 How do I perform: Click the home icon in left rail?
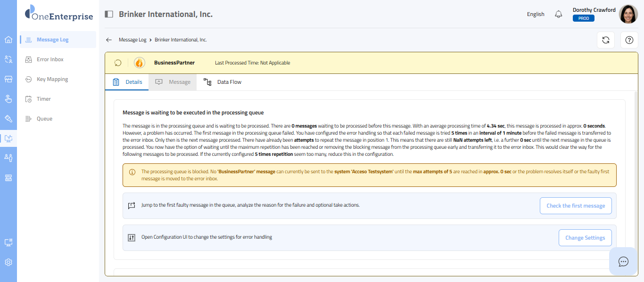point(8,40)
